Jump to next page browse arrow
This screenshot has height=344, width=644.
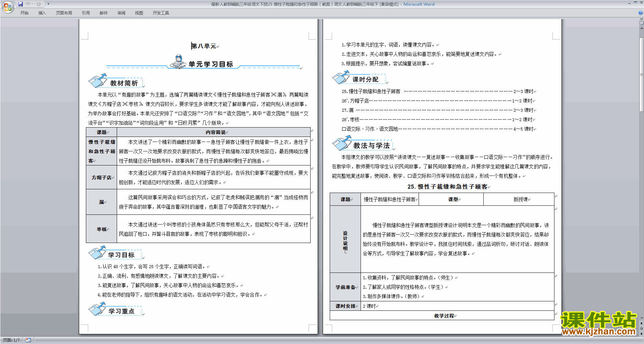641,334
